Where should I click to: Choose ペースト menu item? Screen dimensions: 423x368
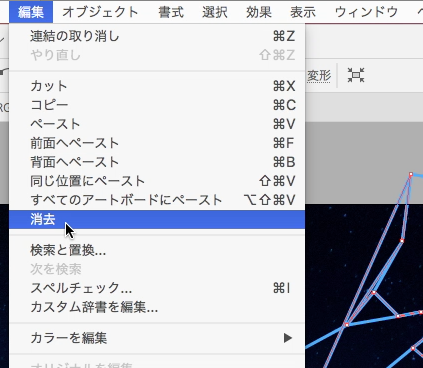coord(157,124)
